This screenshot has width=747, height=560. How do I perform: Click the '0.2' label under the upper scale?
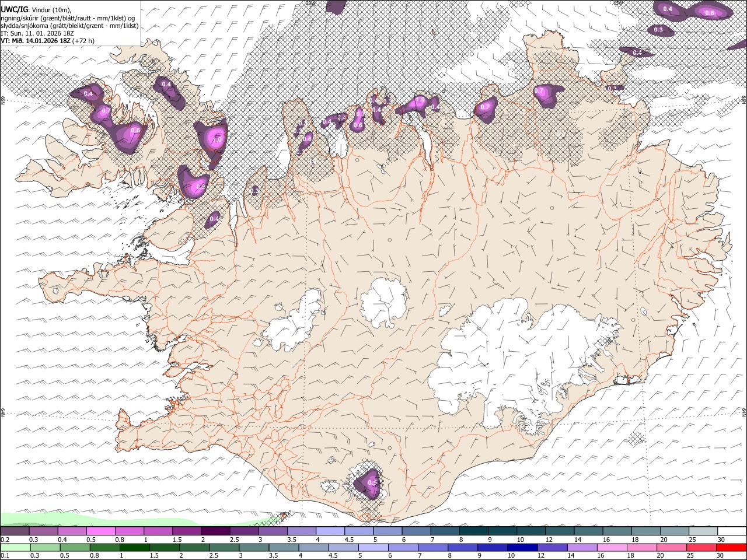tap(5, 540)
